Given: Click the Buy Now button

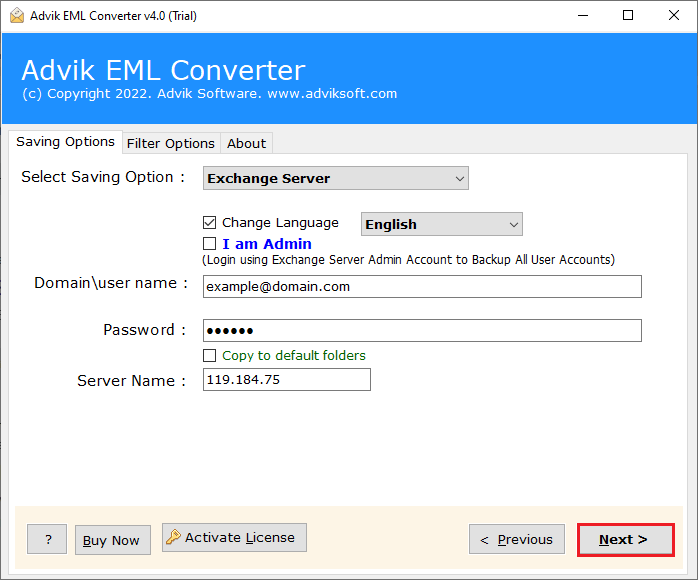Looking at the screenshot, I should coord(113,540).
